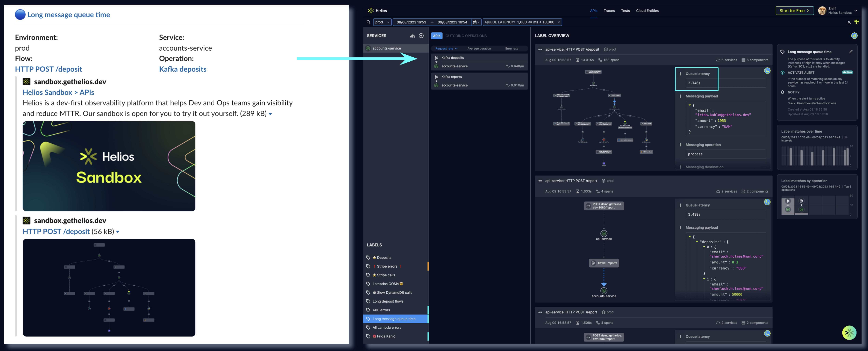Open the filter sliders settings icon
This screenshot has height=351, width=868.
coord(856,22)
